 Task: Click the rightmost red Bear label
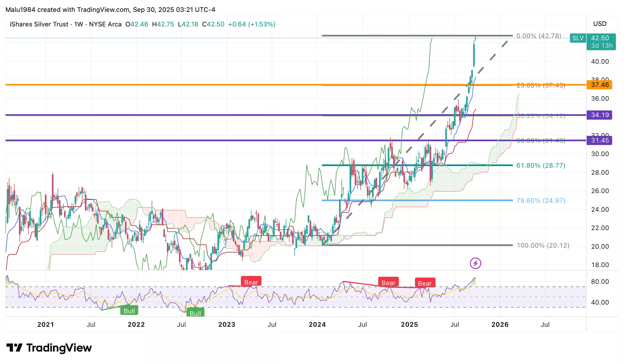coord(425,283)
